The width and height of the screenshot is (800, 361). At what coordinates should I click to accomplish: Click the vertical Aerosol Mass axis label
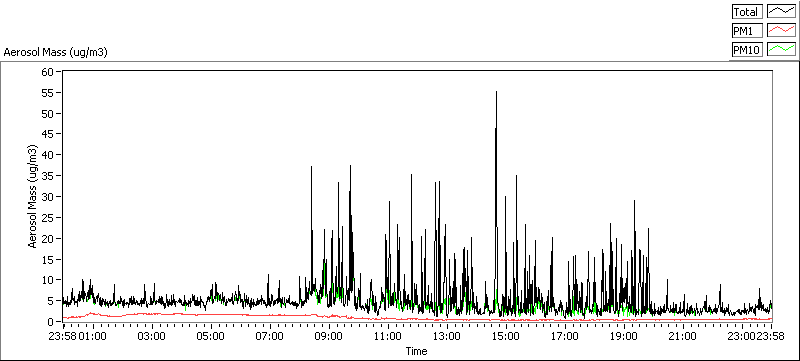[33, 197]
